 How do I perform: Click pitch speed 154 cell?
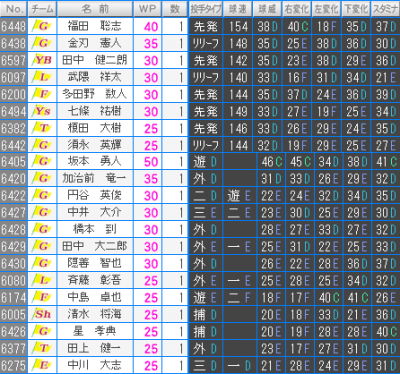point(238,26)
